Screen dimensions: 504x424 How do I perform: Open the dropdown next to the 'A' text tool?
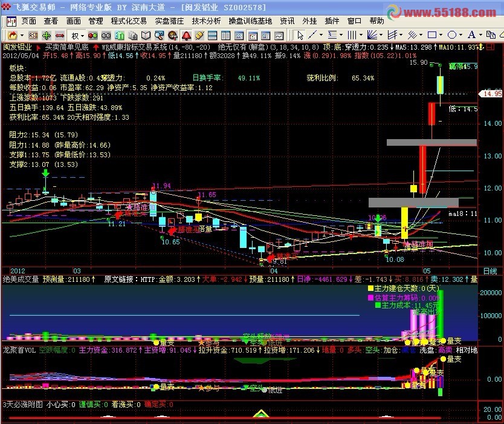[x=480, y=36]
